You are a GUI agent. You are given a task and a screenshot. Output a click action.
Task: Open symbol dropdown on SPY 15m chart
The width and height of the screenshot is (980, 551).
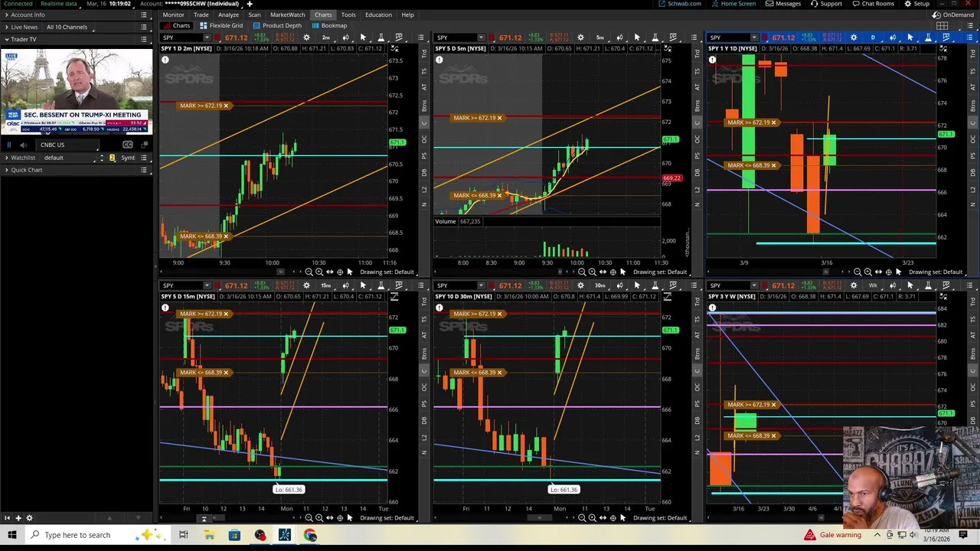(x=207, y=285)
